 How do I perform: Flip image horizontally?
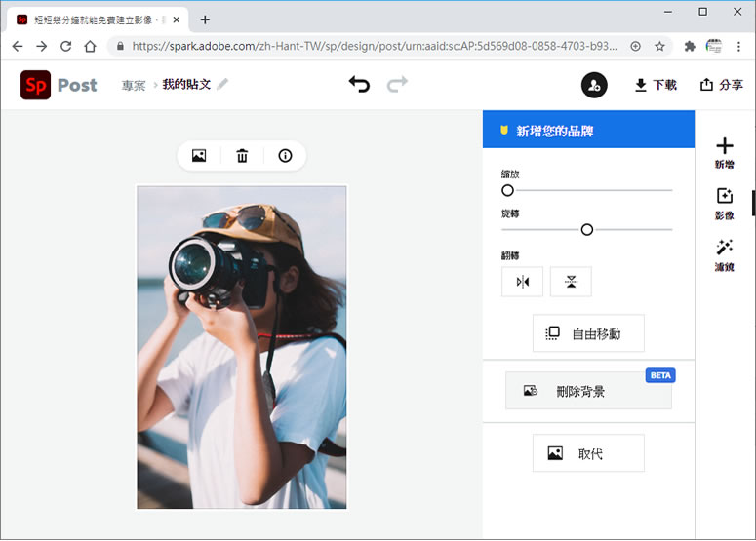(522, 282)
